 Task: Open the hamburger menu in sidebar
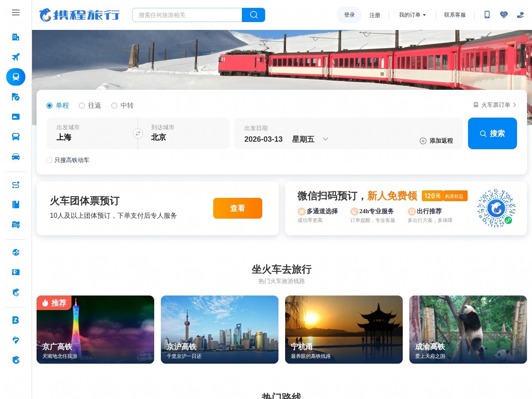click(x=16, y=12)
